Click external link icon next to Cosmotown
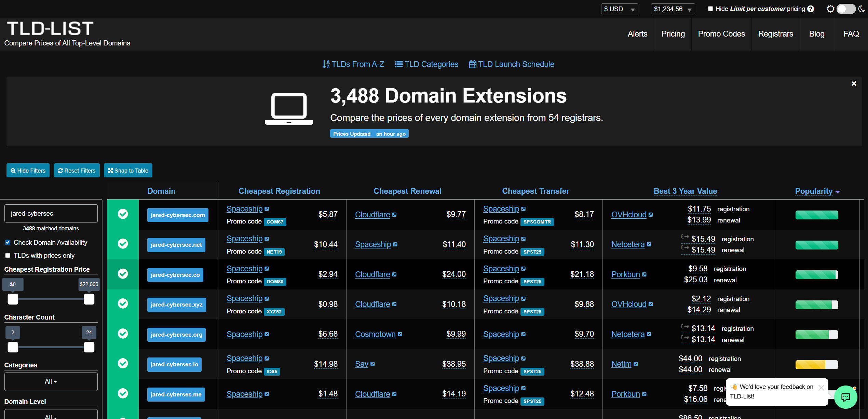This screenshot has width=868, height=419. point(400,335)
